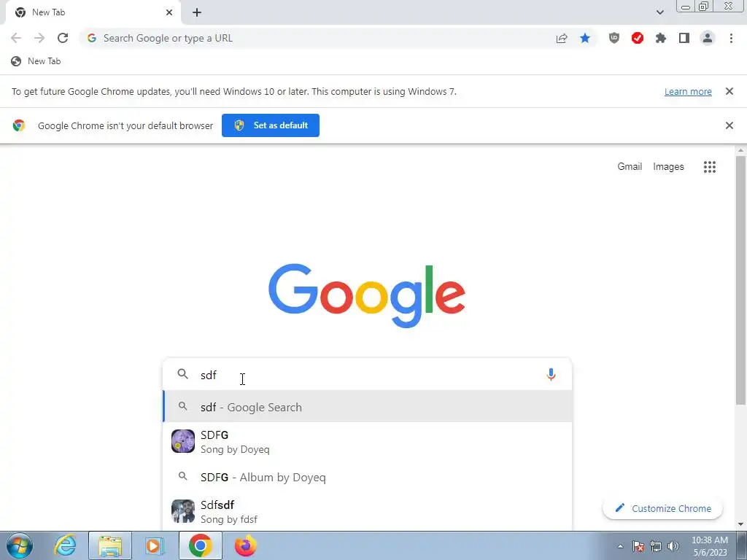Click the Google logo
747x560 pixels.
click(x=367, y=296)
